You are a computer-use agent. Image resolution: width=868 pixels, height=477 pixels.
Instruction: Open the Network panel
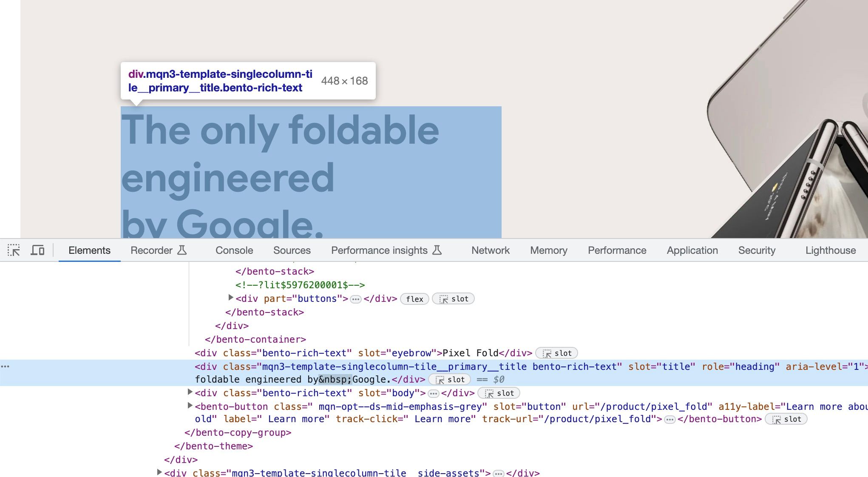(490, 250)
